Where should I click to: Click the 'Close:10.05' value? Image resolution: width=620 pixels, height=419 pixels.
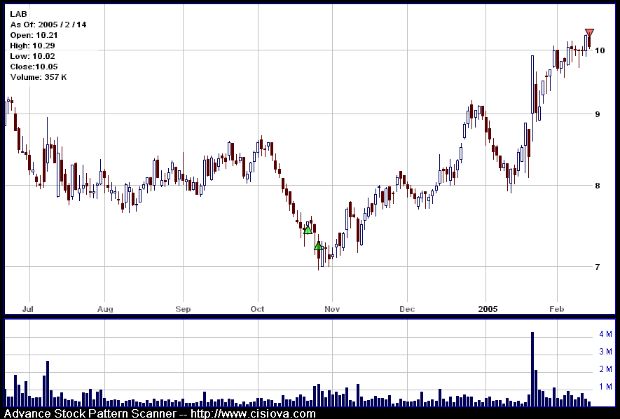click(x=34, y=66)
